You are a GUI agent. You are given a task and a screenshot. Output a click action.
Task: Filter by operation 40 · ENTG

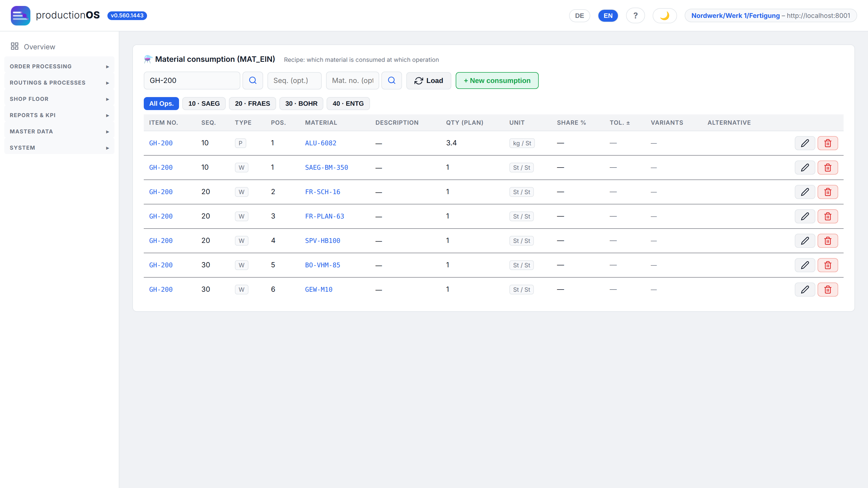(x=348, y=103)
